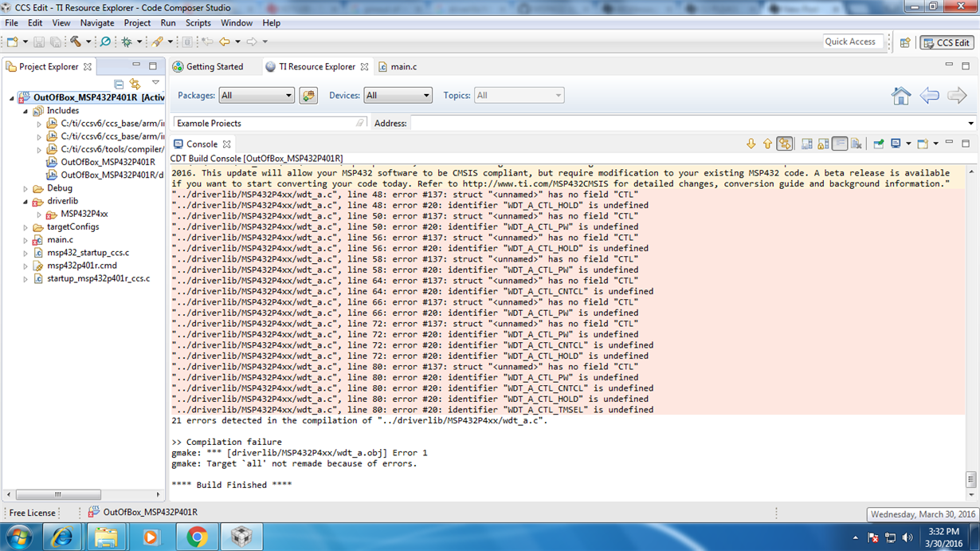Screen dimensions: 980x551
Task: Click Free License status text
Action: (x=32, y=513)
